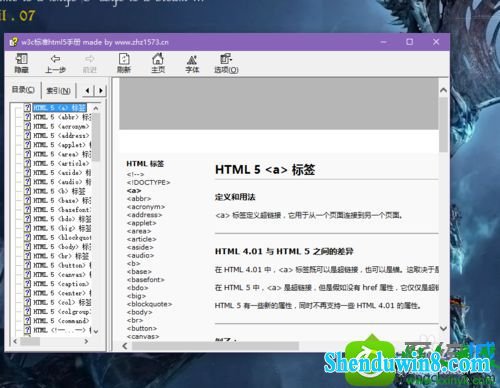
Task: Open the <!DOCTYPE> link in page list
Action: click(148, 182)
